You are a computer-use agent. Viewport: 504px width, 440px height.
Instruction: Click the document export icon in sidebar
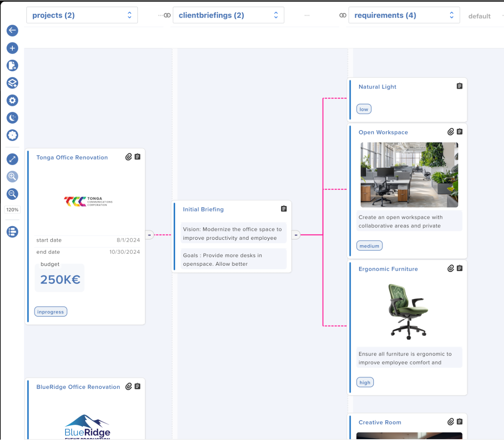(12, 66)
